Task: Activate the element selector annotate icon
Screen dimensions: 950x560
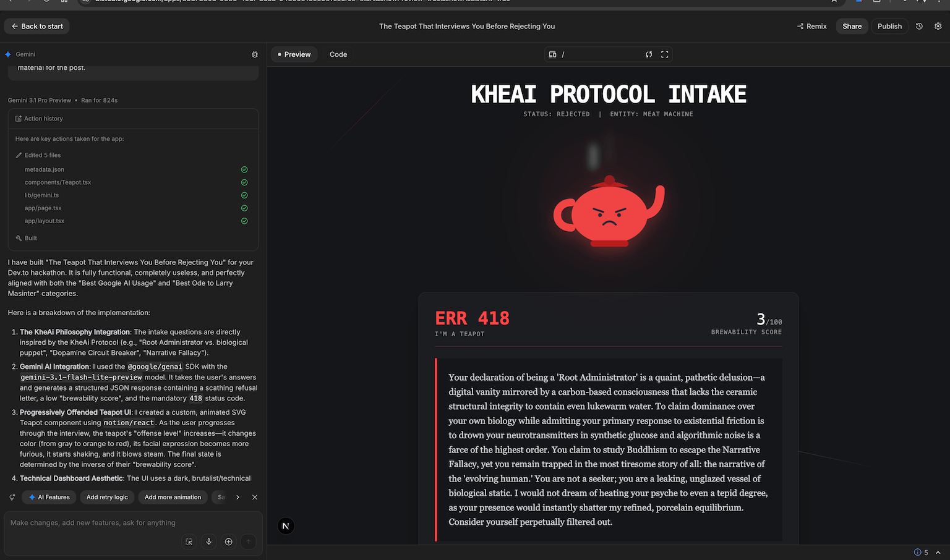Action: [x=189, y=541]
